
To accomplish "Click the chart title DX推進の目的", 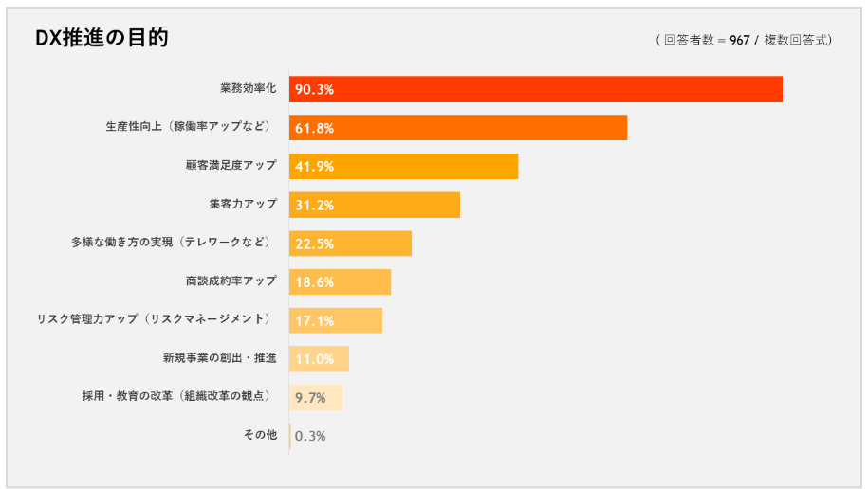I will [102, 38].
